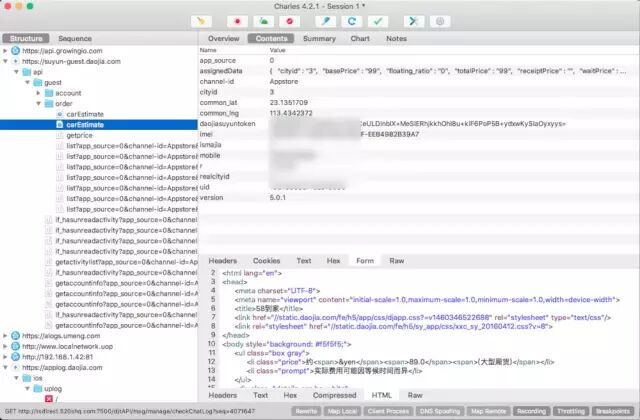Collapse the order folder triangle
640x420 pixels.
coord(38,104)
